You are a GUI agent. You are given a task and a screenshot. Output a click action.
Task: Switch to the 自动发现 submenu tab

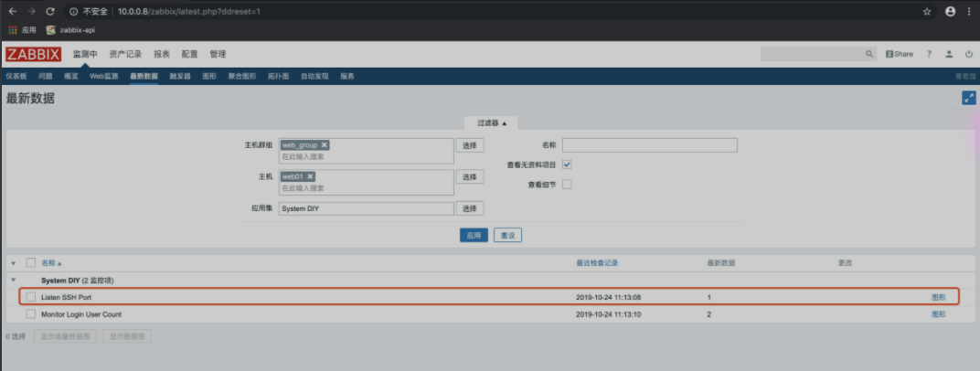point(314,76)
